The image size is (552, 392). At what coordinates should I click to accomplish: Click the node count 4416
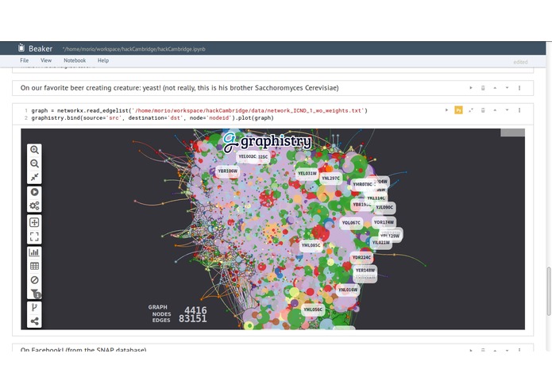[x=195, y=310]
